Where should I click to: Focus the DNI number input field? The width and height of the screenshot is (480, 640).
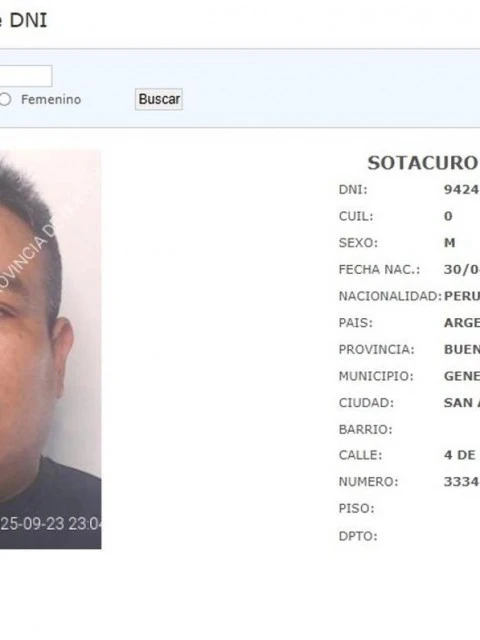(x=26, y=76)
